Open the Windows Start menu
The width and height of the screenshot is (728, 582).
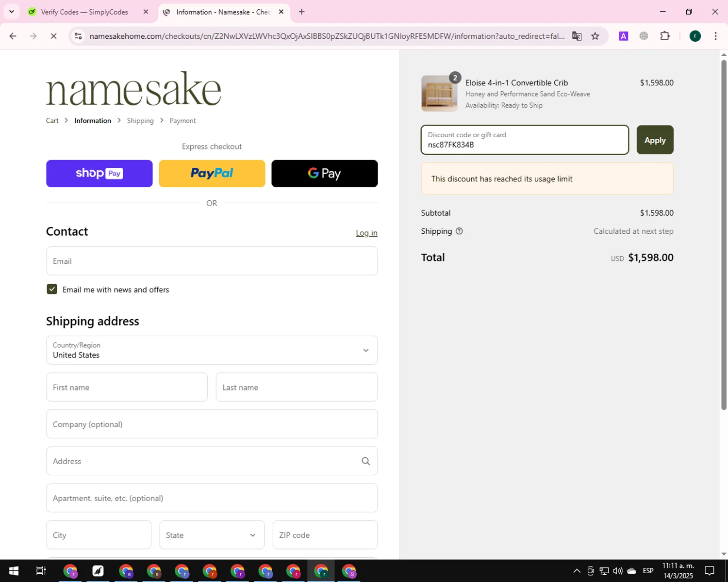(x=14, y=571)
